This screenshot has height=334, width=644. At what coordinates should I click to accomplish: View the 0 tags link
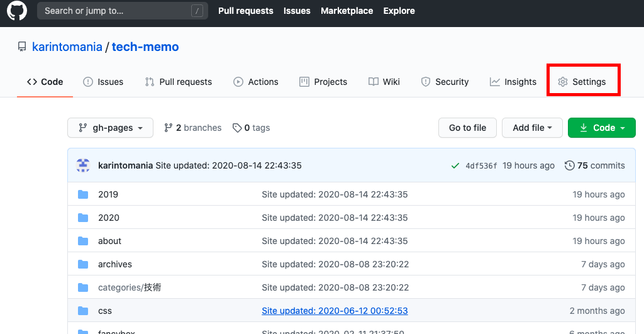(252, 128)
